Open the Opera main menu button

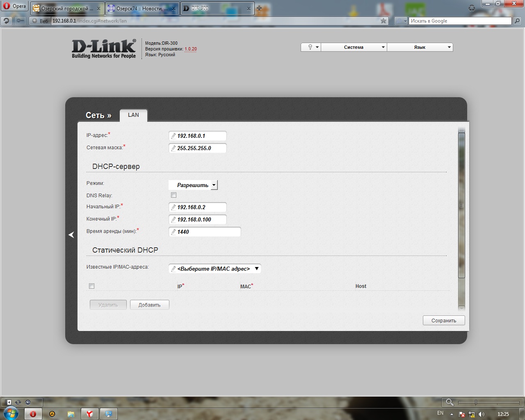[x=14, y=6]
